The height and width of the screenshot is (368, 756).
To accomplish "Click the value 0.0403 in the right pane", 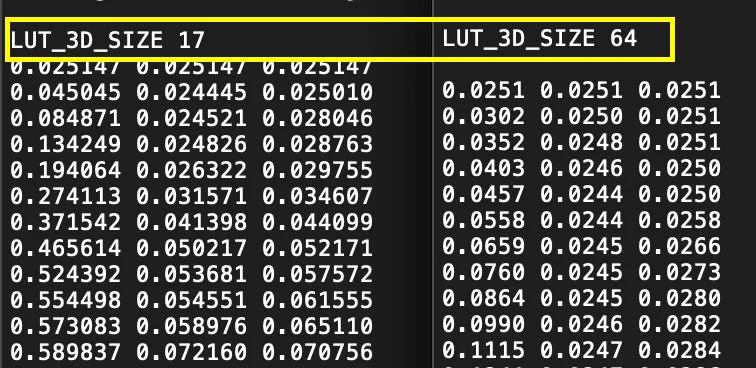I will pos(484,168).
